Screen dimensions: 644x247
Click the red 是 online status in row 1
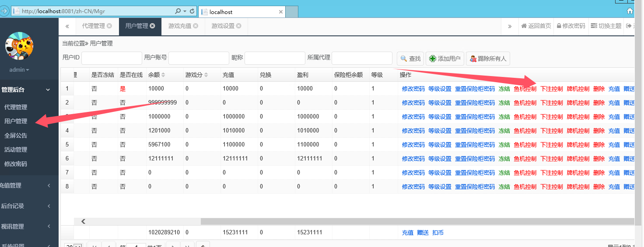tap(122, 89)
